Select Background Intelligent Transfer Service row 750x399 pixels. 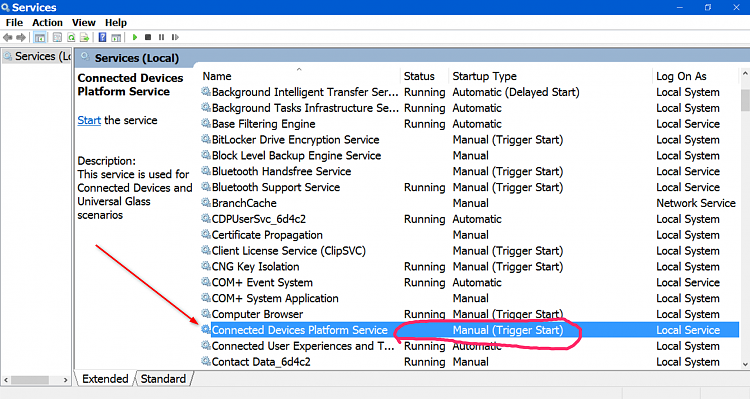pos(470,92)
